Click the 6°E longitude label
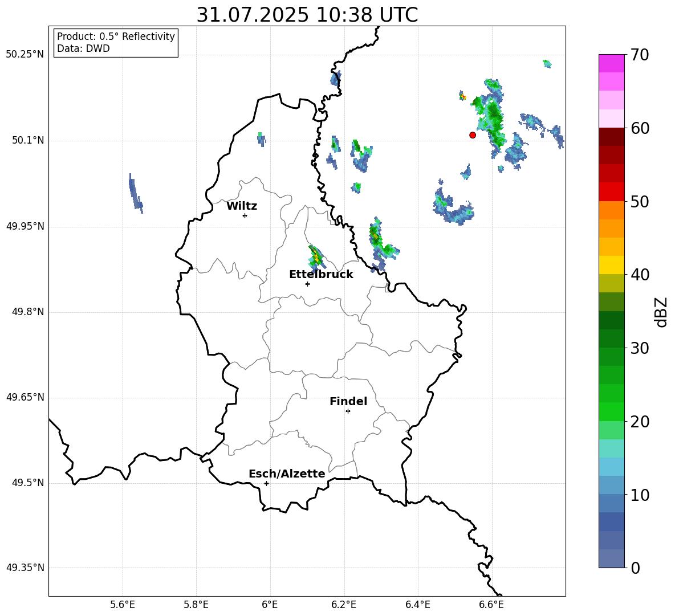The image size is (675, 616). (x=270, y=605)
